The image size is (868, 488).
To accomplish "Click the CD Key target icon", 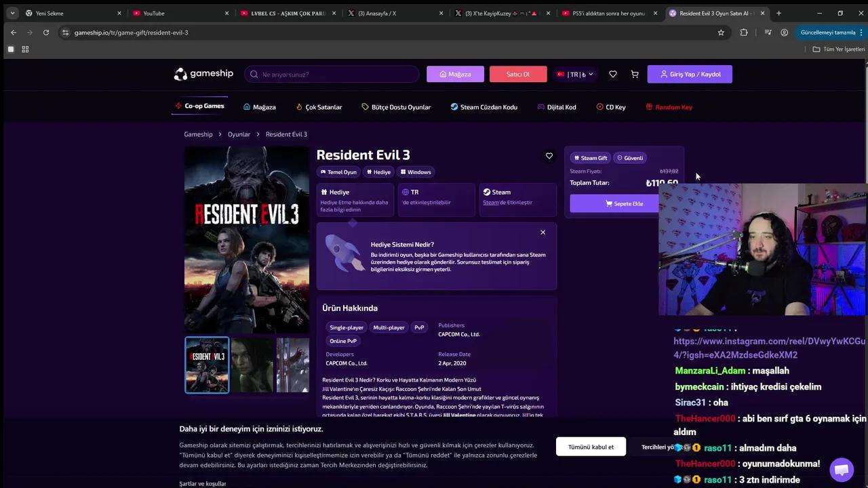I will (599, 106).
